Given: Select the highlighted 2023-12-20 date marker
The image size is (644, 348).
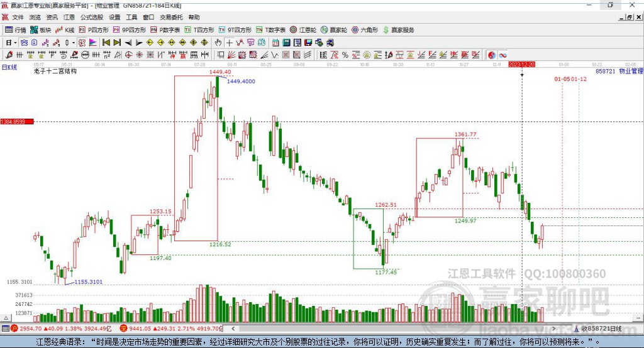Looking at the screenshot, I should (x=521, y=65).
